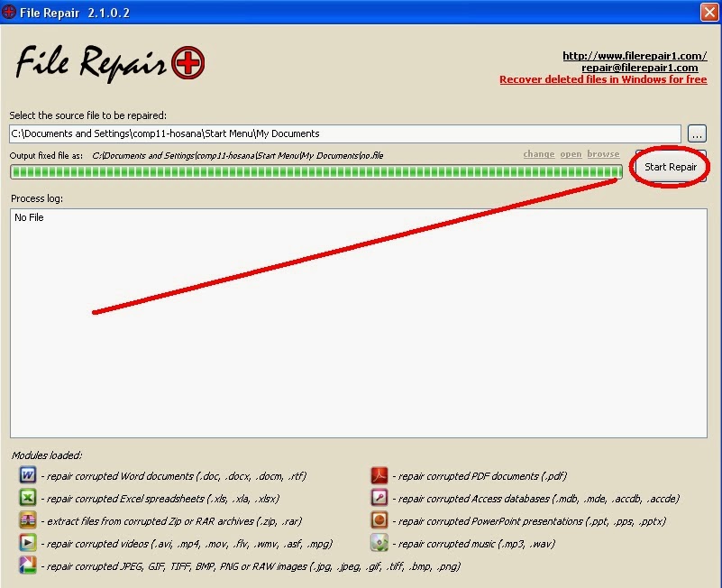Click the 'No File' log entry

(29, 217)
